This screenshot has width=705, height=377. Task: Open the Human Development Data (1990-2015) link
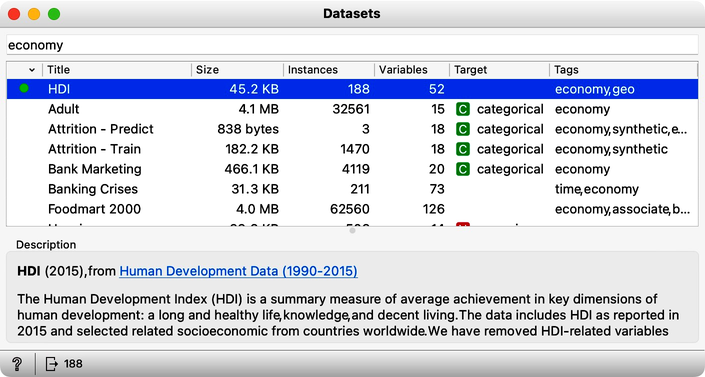point(238,271)
